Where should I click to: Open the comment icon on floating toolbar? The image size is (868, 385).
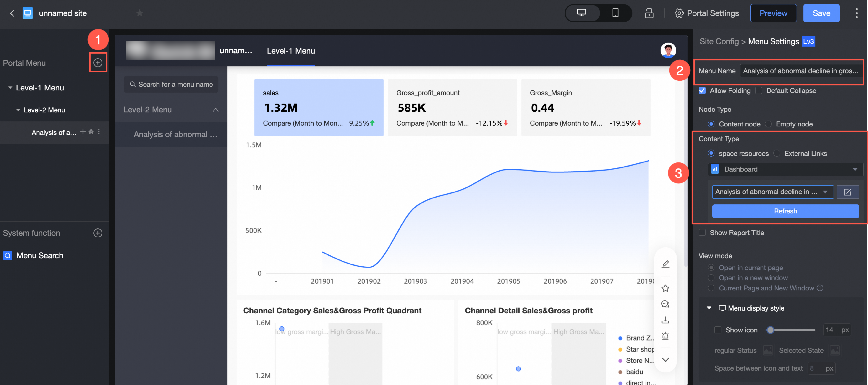pos(665,304)
